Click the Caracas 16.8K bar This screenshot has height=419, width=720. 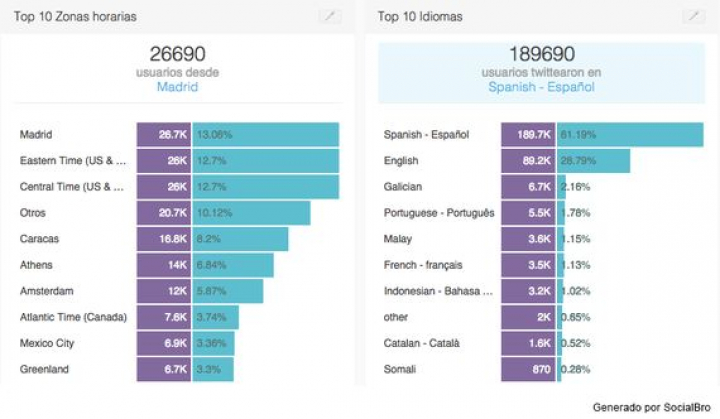pos(212,239)
